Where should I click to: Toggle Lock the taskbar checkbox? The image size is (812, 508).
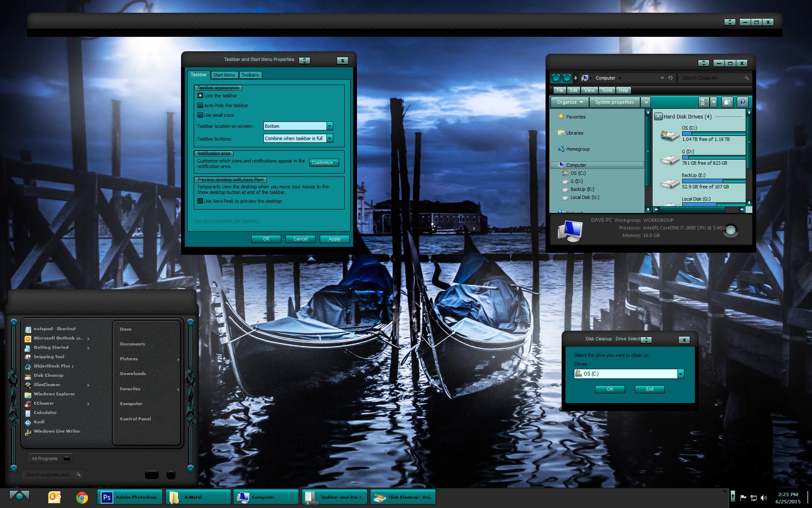click(200, 96)
